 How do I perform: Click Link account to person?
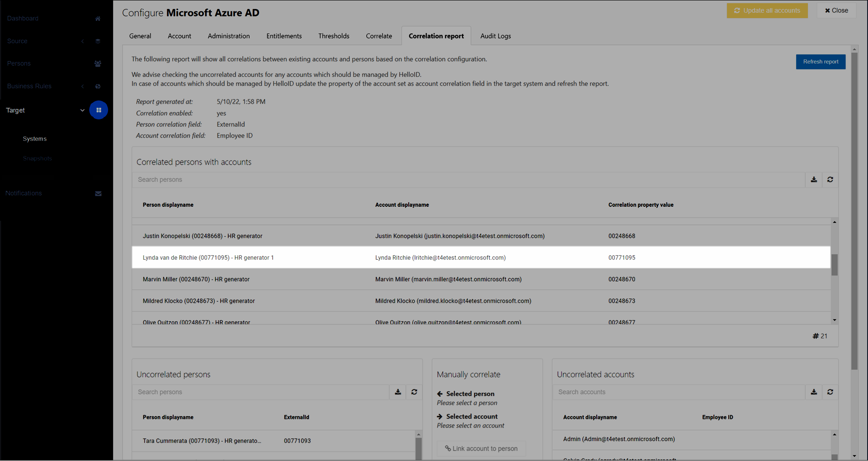pyautogui.click(x=481, y=449)
